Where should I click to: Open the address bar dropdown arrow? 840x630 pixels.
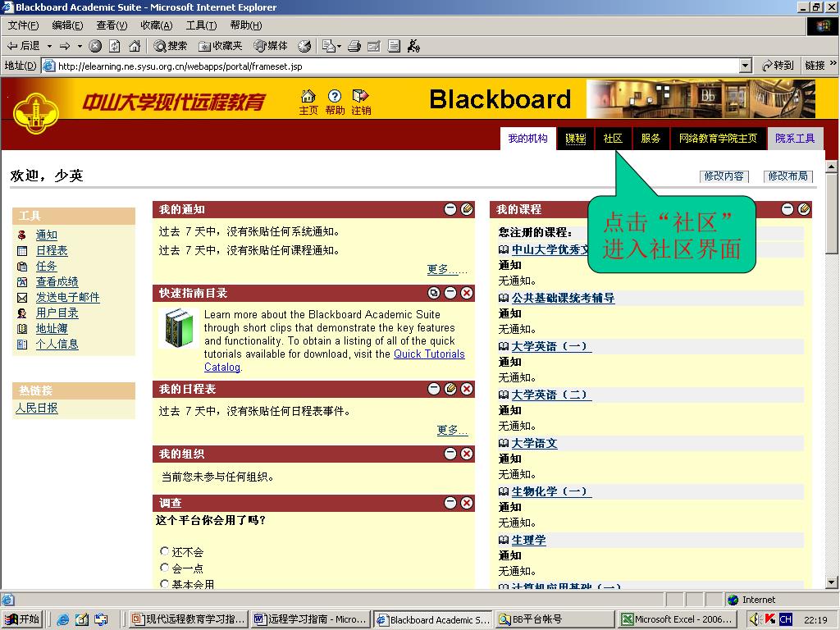(745, 66)
